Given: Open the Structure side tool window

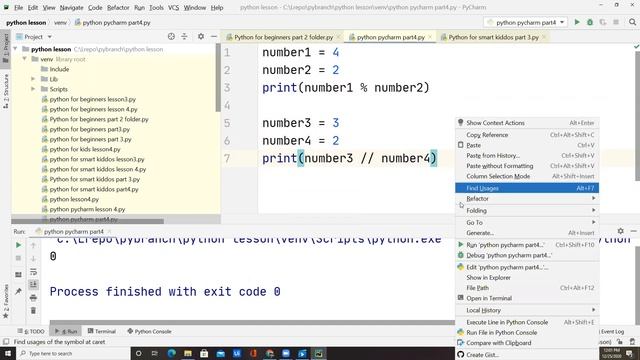Looking at the screenshot, I should (6, 91).
